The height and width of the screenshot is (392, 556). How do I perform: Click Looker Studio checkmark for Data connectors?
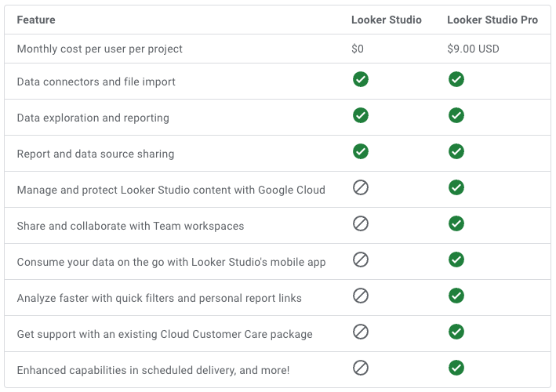[361, 79]
